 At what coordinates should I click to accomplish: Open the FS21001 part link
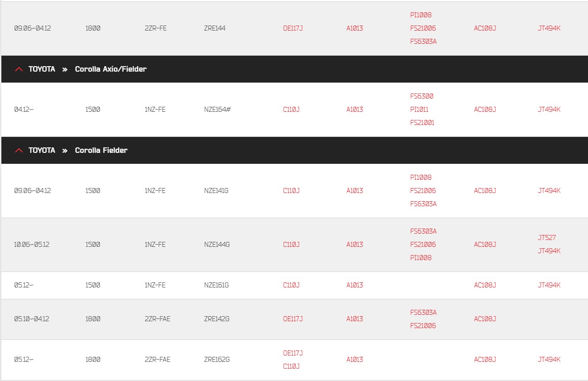click(x=422, y=123)
